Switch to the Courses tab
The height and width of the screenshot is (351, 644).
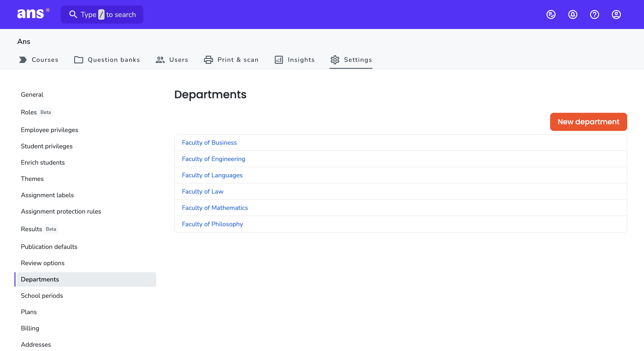click(39, 60)
